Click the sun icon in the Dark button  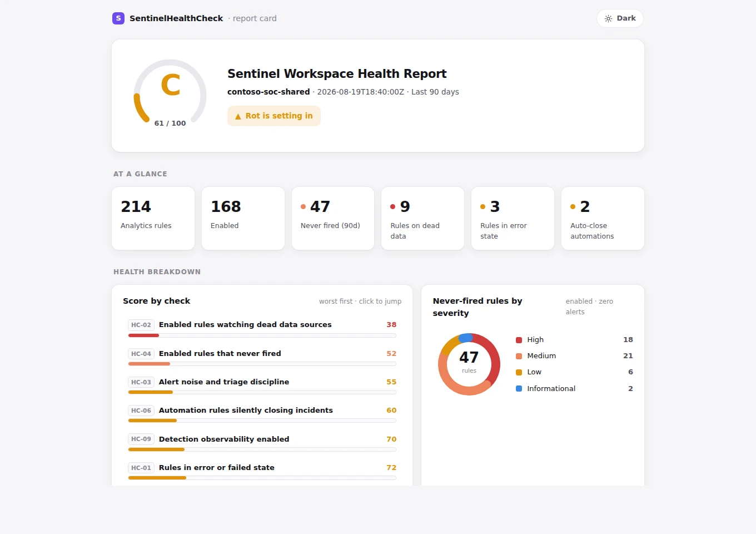[x=608, y=18]
